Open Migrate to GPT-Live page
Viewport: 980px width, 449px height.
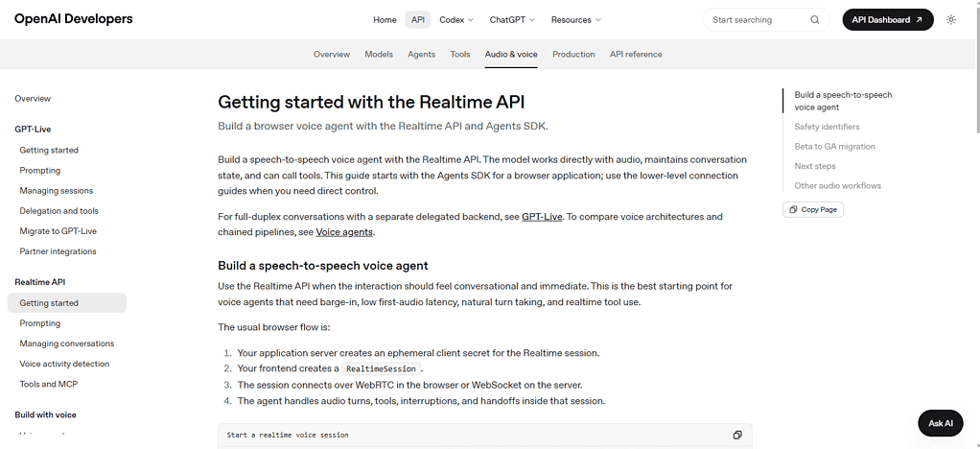pos(58,231)
